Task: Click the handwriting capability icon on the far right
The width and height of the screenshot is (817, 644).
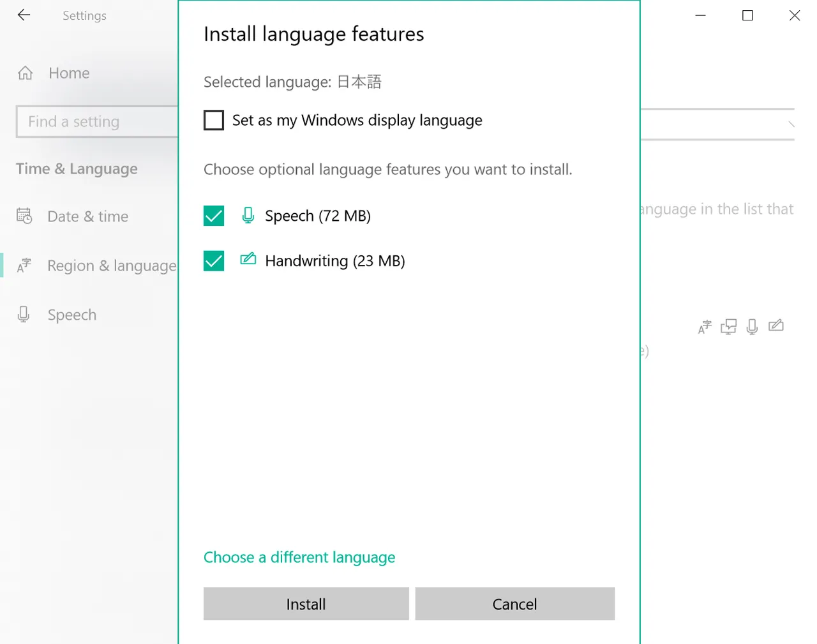Action: (x=776, y=326)
